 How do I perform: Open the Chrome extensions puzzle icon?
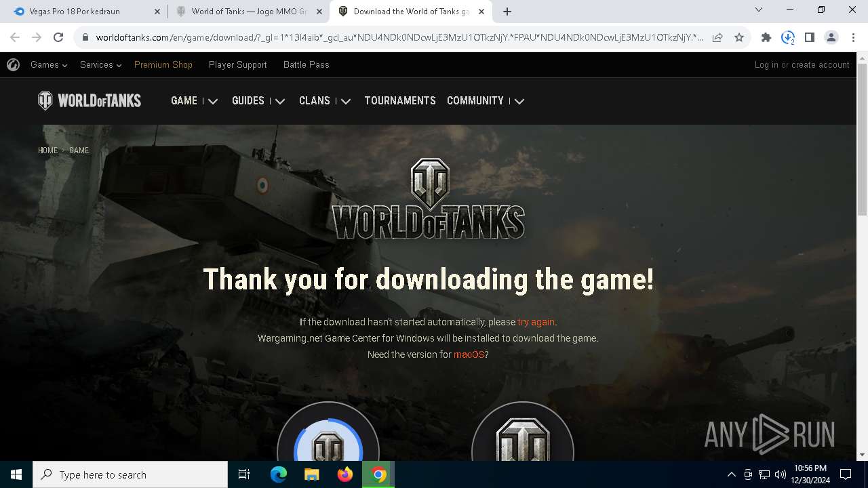(x=766, y=37)
